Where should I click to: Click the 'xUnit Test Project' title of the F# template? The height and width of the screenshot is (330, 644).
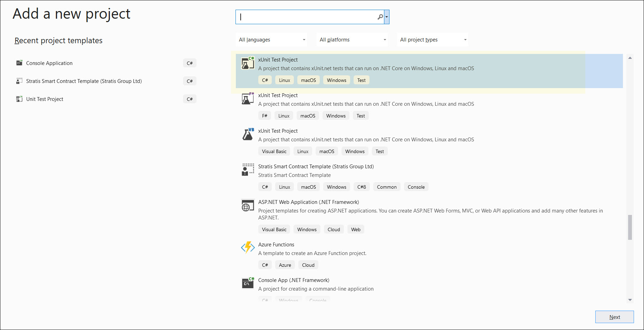coord(278,95)
